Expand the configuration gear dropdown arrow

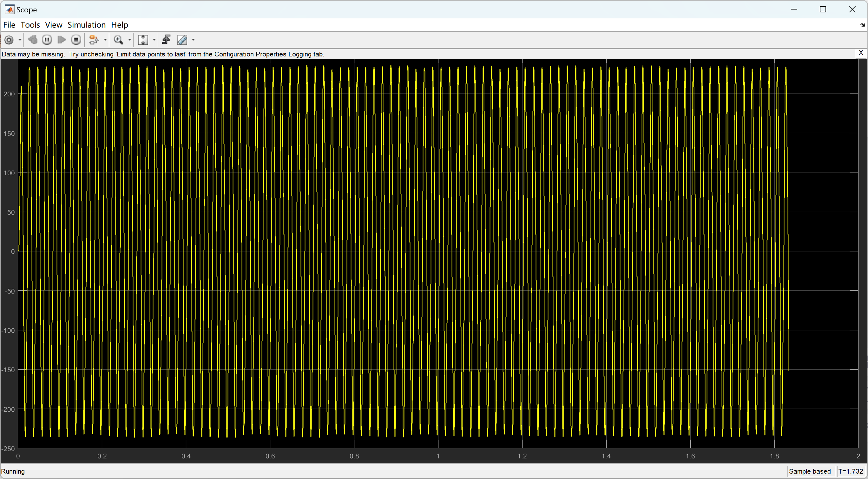[x=20, y=40]
